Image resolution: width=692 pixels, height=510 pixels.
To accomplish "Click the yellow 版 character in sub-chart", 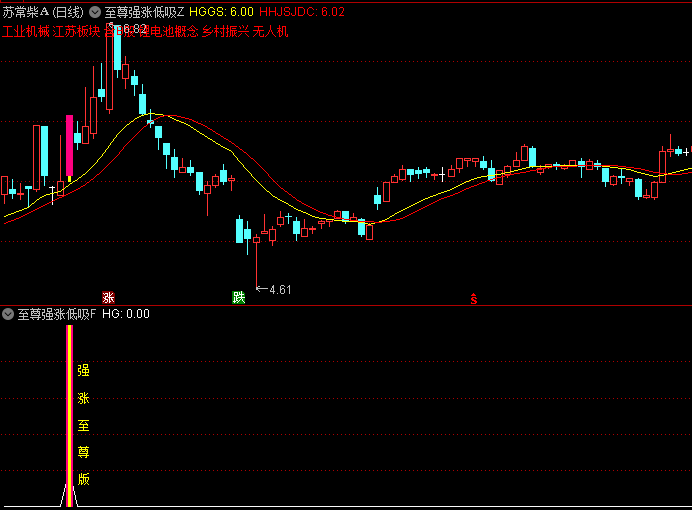I will point(83,479).
